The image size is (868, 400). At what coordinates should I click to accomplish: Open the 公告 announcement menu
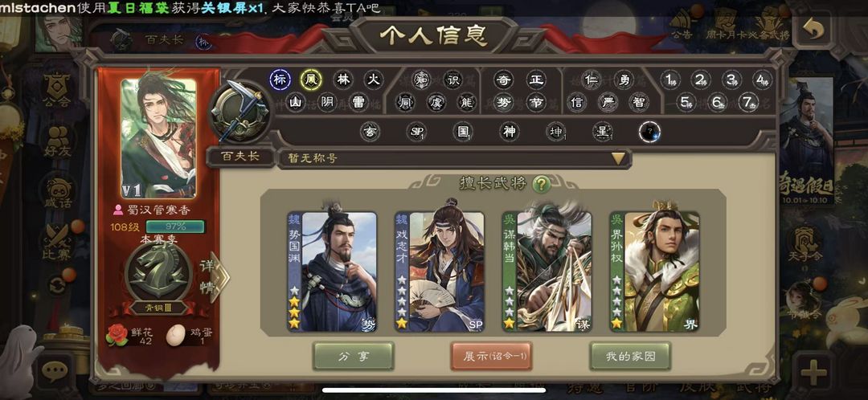[x=682, y=25]
